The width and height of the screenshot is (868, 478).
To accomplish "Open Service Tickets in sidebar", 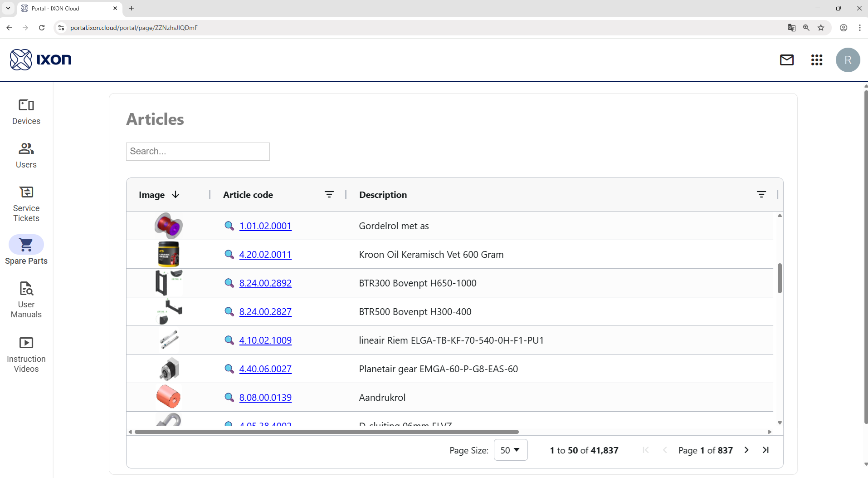I will tap(26, 204).
